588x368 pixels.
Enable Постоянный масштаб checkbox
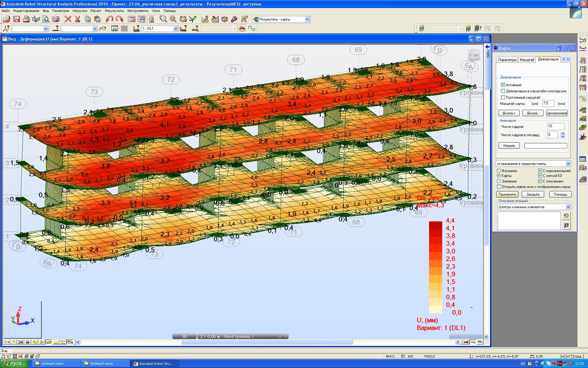click(503, 98)
